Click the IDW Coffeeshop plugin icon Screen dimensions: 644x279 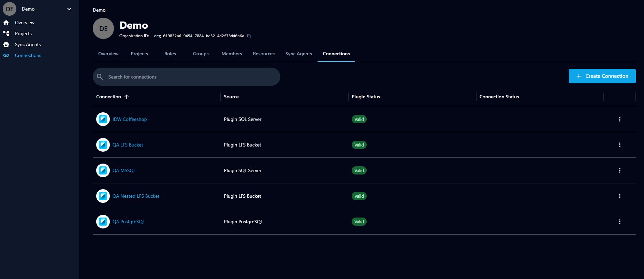[103, 119]
